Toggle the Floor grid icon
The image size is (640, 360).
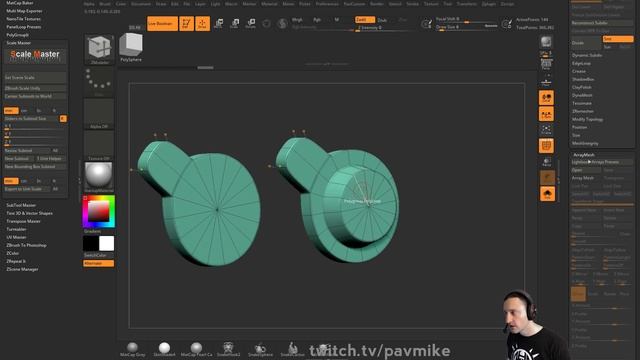pos(546,82)
